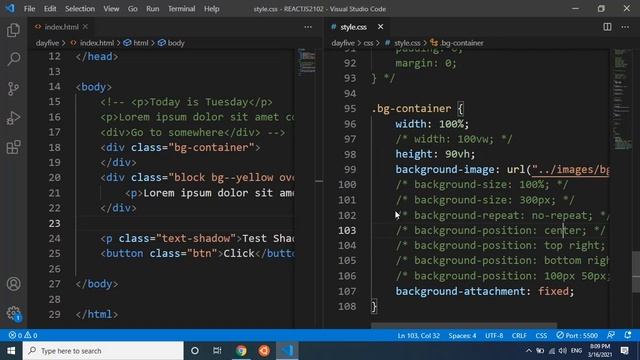This screenshot has width=640, height=360.
Task: Expand dayfive breadcrumb in index.html editor
Action: point(47,43)
